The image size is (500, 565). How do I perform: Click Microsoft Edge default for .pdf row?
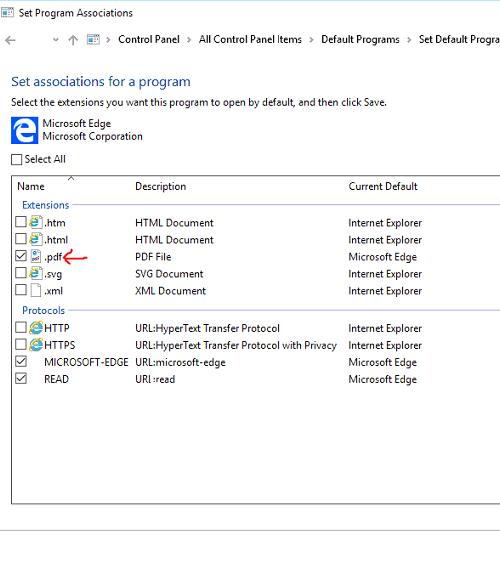pyautogui.click(x=382, y=257)
